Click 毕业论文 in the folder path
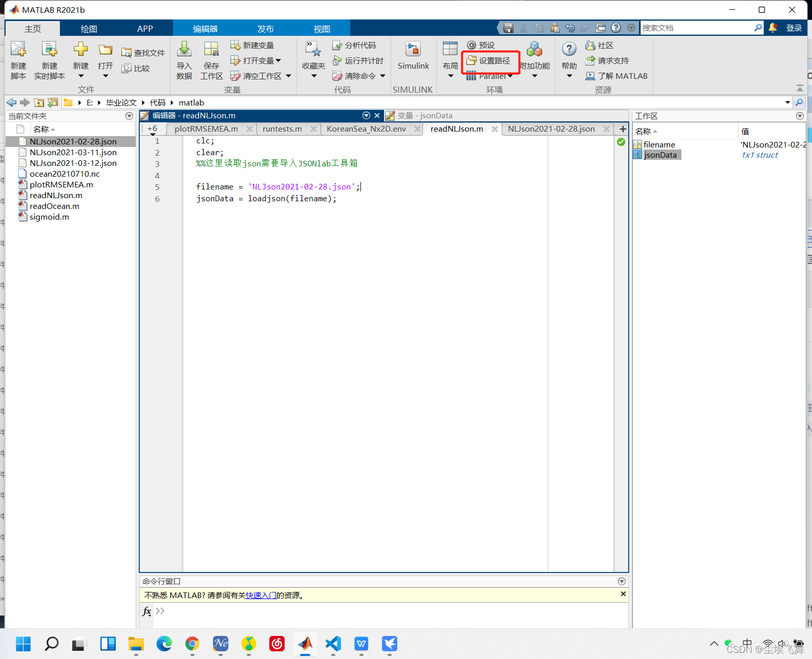This screenshot has width=812, height=659. 121,102
